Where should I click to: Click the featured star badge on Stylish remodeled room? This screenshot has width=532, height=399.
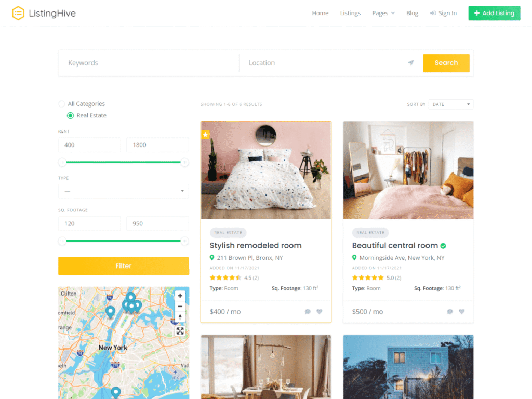206,134
